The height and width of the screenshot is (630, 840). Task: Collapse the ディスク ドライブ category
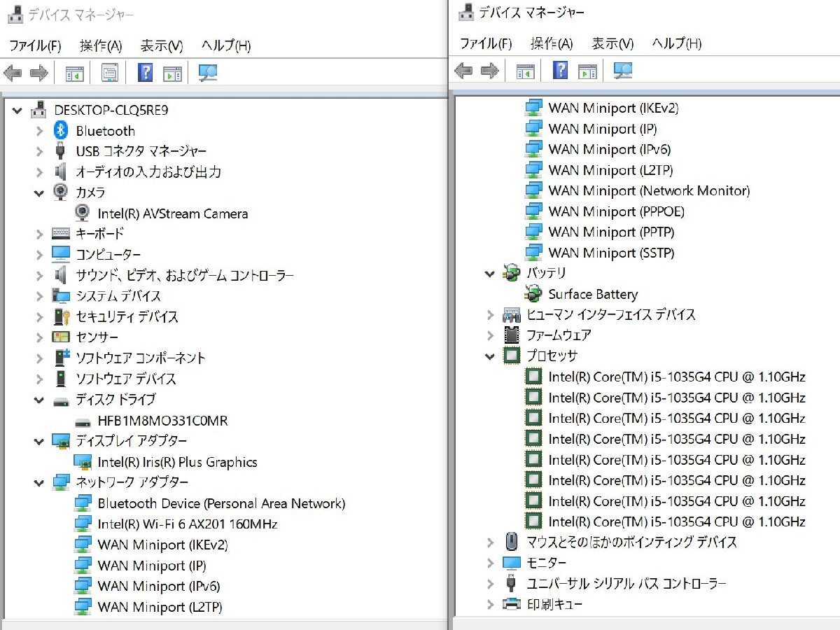click(x=39, y=400)
